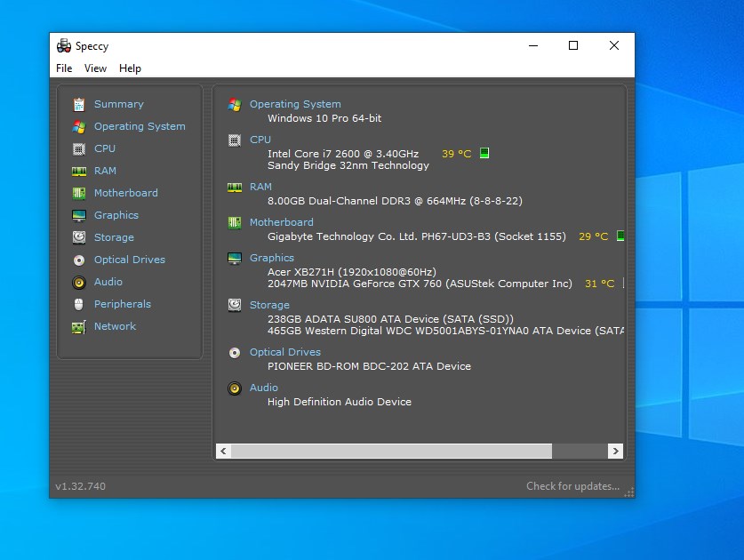This screenshot has width=744, height=560.
Task: Click the Speccy app icon in title bar
Action: point(64,46)
